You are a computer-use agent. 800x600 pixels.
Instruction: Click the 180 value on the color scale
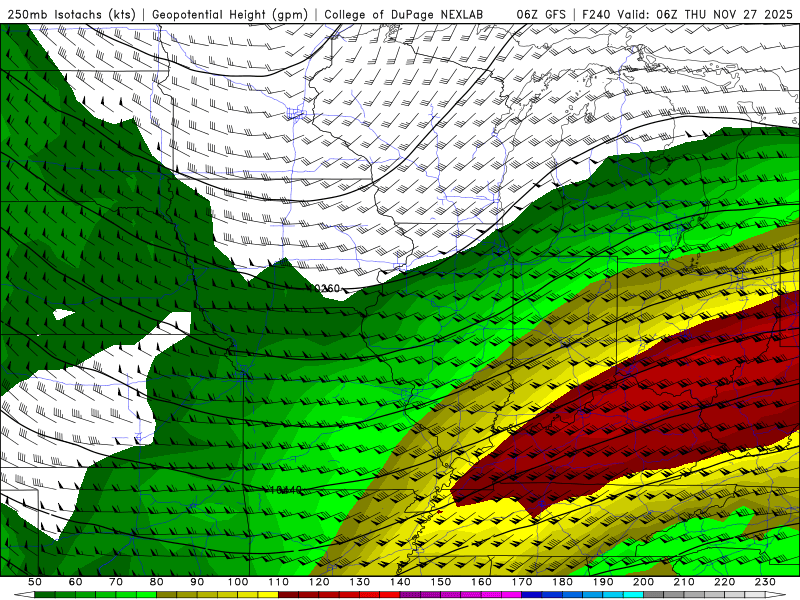coord(563,582)
